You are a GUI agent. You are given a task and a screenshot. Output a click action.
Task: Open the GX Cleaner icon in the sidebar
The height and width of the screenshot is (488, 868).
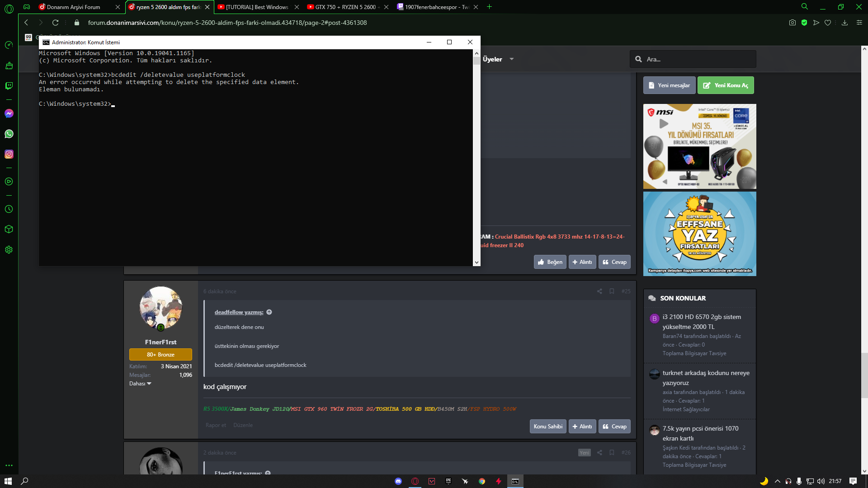click(x=9, y=66)
